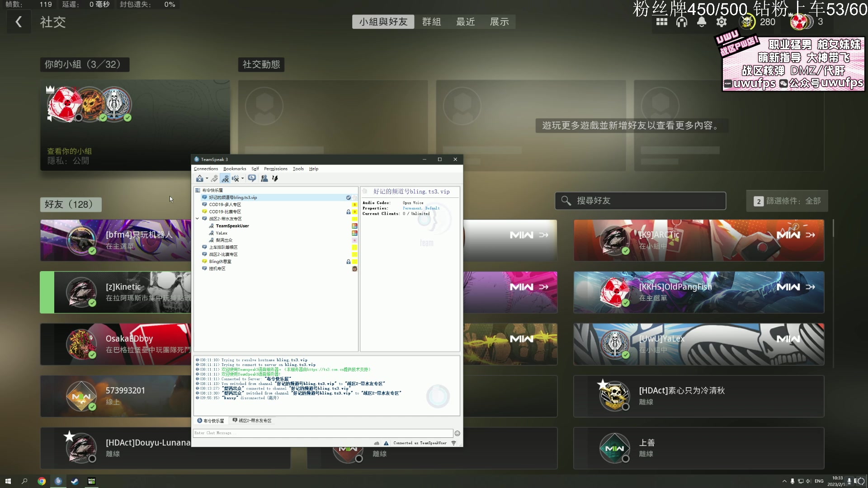Open the notifications bell icon
This screenshot has width=868, height=488.
[x=702, y=22]
